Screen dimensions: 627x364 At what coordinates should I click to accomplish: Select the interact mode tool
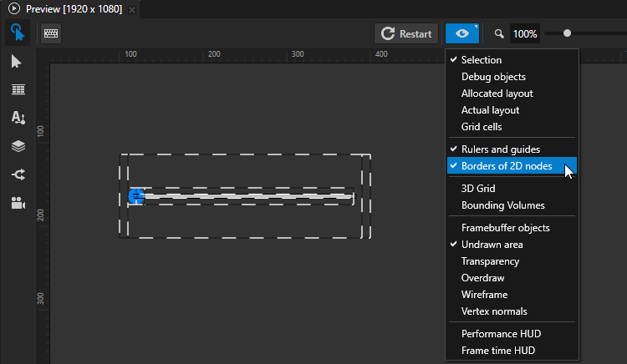[x=18, y=33]
